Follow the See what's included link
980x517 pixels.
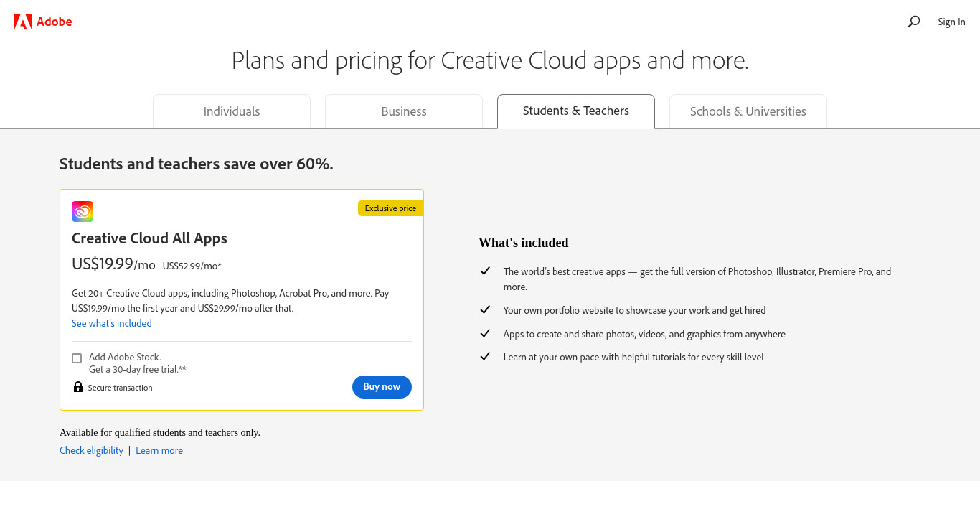point(112,323)
